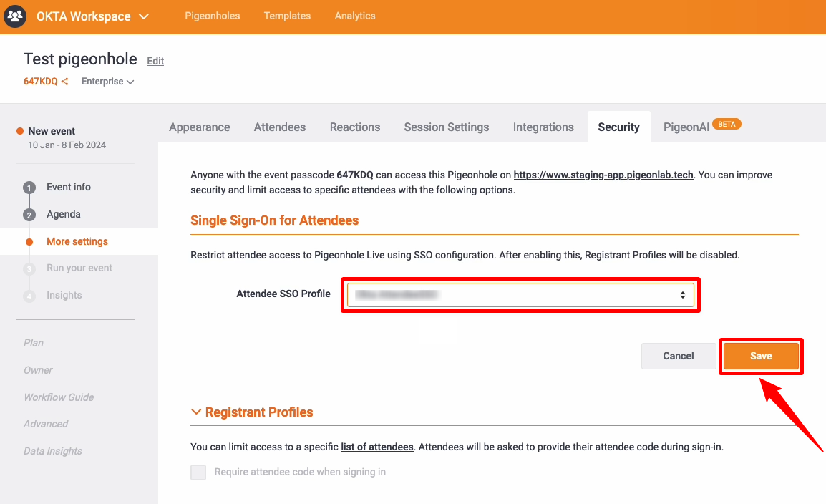826x504 pixels.
Task: Click the orange dot beside More settings
Action: (x=29, y=242)
